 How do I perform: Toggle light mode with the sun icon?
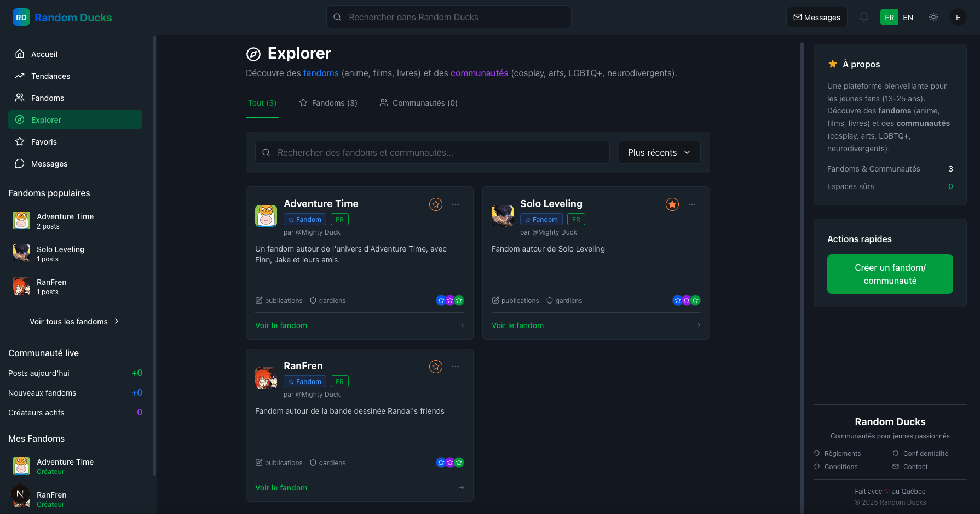tap(933, 17)
